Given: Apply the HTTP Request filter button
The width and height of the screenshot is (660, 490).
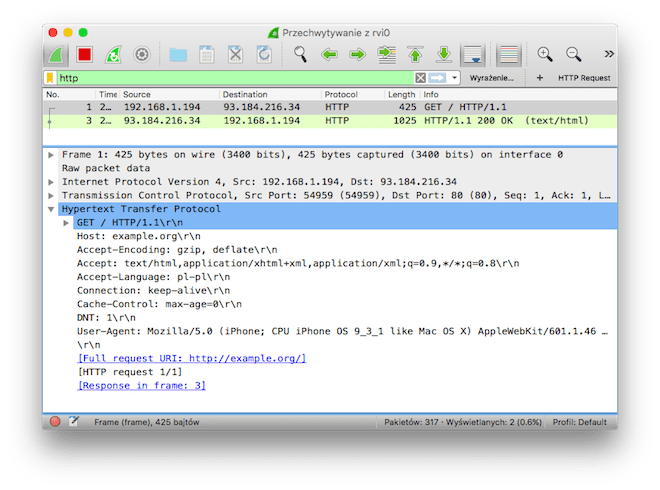Looking at the screenshot, I should pyautogui.click(x=584, y=77).
